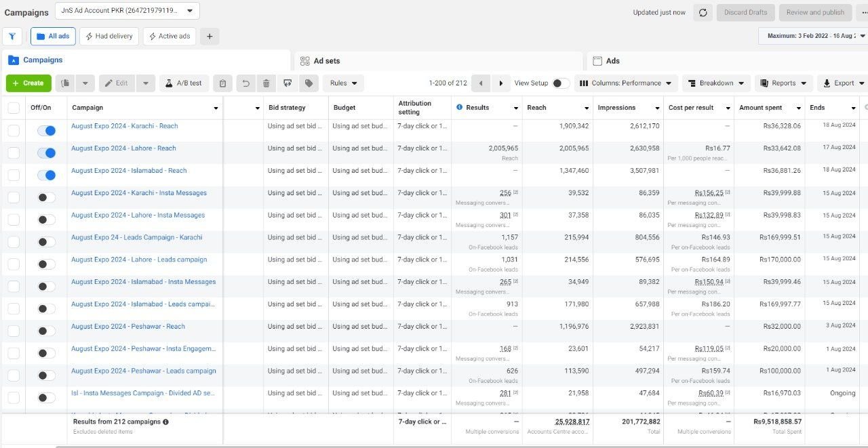Click total amount spent Rs9,518,858.57
The image size is (868, 448).
point(777,422)
